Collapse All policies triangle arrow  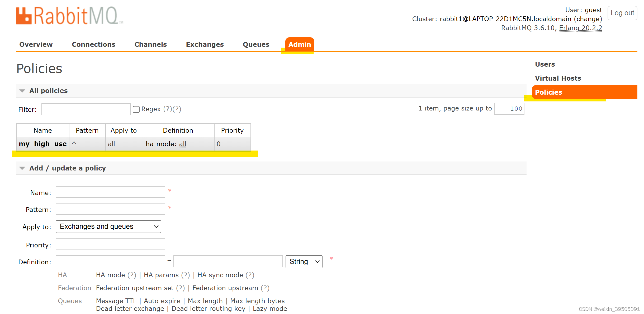click(22, 91)
